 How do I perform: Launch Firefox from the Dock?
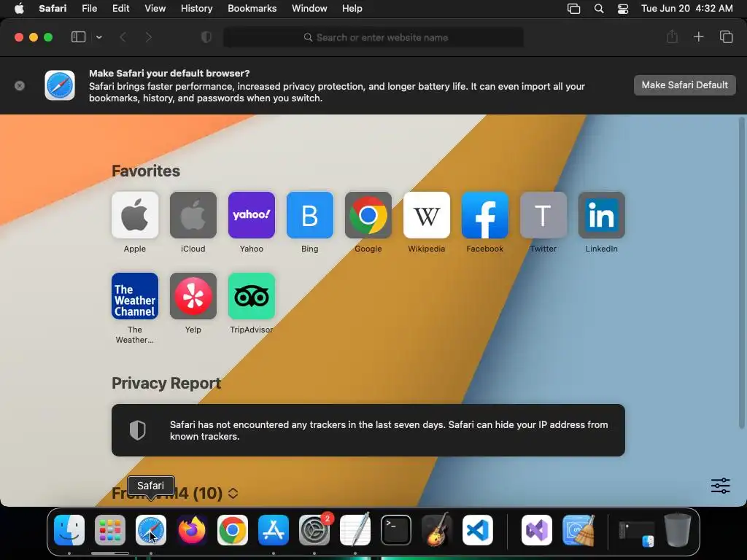coord(192,530)
